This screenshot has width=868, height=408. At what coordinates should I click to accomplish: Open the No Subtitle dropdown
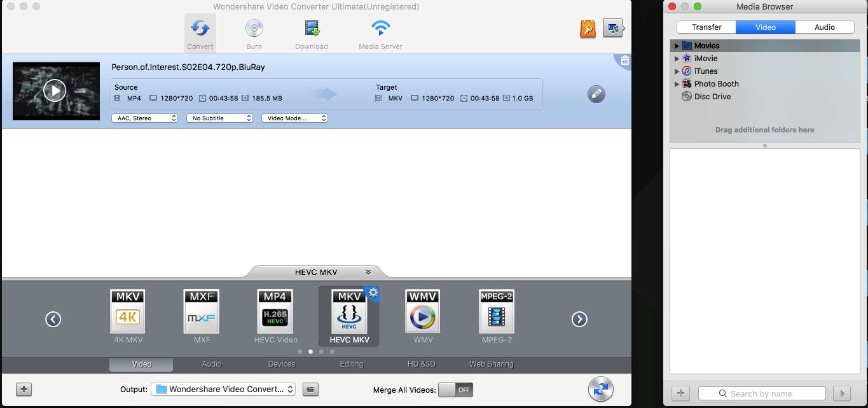pyautogui.click(x=219, y=118)
